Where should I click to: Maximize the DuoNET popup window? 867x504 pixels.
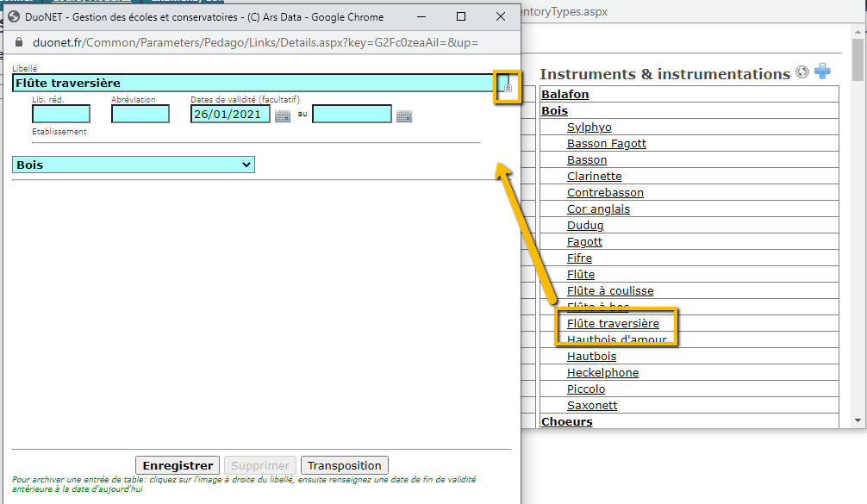[x=460, y=16]
